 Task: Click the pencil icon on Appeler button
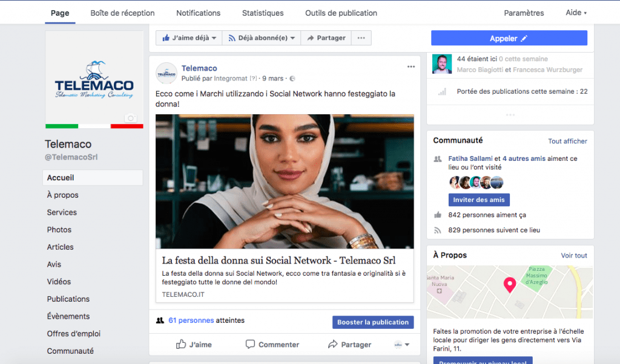click(524, 38)
